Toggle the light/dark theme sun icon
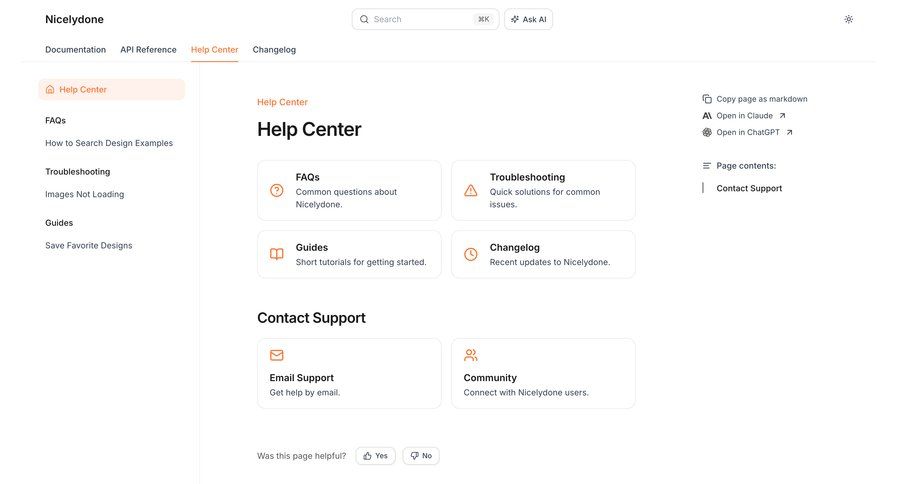900x484 pixels. click(849, 19)
